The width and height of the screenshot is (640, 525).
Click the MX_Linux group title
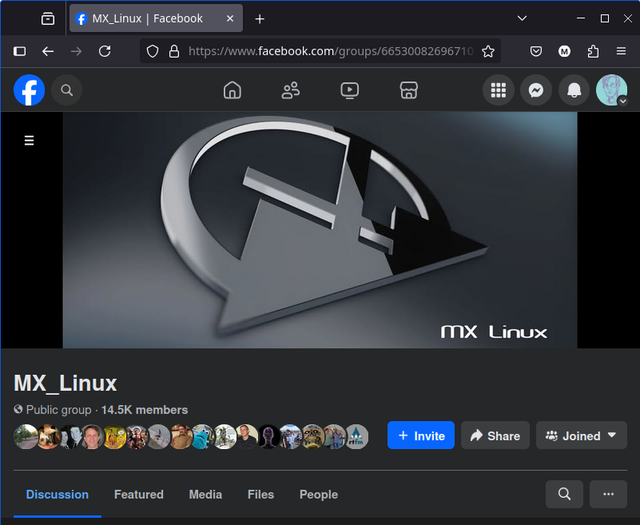point(65,383)
